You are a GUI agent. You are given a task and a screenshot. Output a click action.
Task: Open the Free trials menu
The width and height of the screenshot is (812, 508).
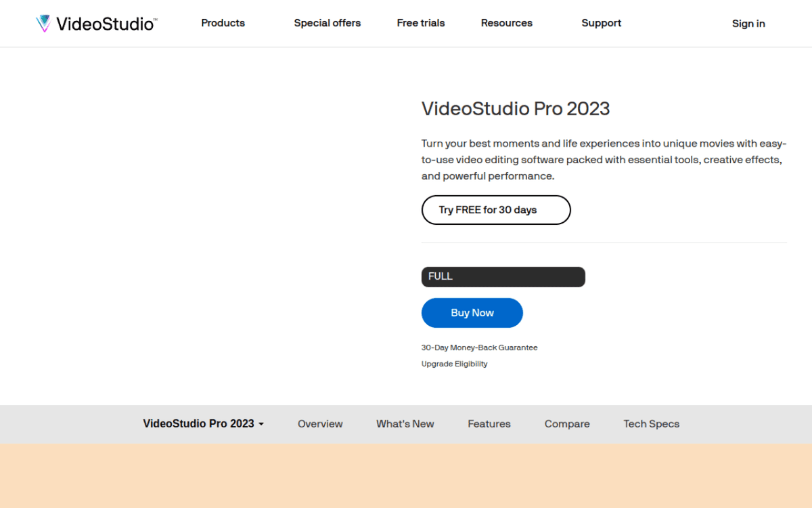tap(420, 22)
